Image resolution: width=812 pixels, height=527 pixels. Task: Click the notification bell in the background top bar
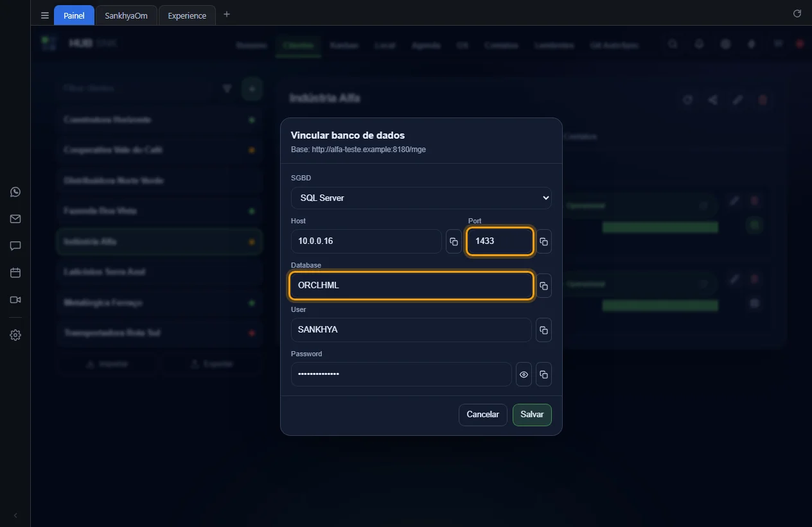(x=699, y=44)
